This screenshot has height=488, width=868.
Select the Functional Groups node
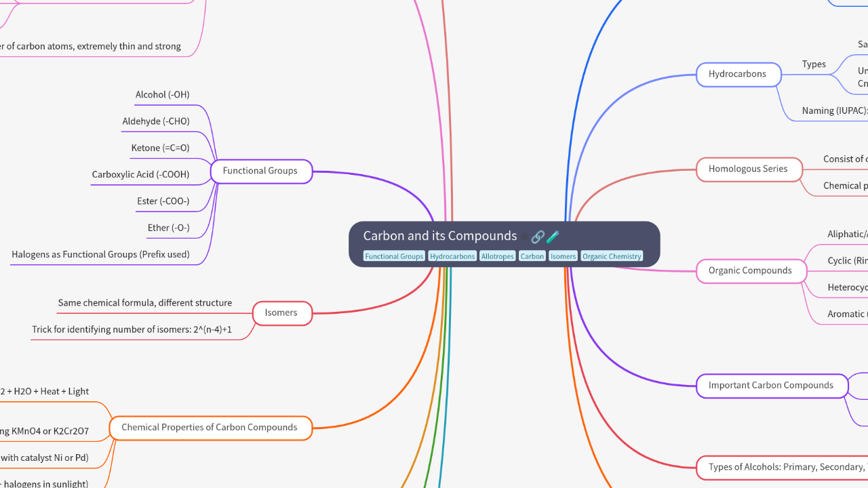click(x=260, y=171)
